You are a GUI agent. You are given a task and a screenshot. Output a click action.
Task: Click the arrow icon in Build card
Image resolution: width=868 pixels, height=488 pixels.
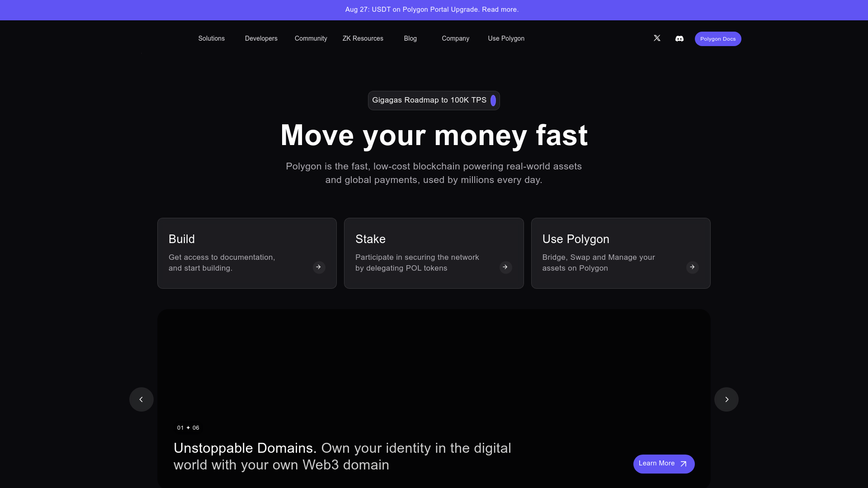pos(319,267)
